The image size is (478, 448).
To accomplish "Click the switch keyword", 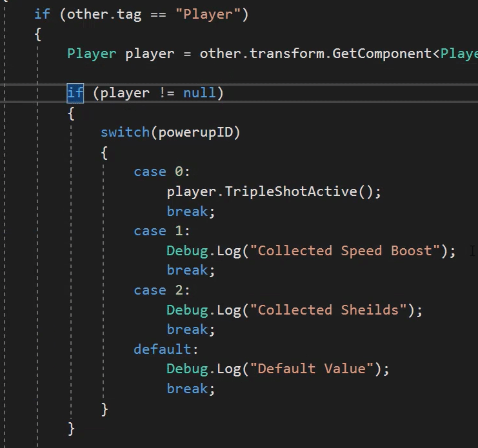I will coord(125,133).
